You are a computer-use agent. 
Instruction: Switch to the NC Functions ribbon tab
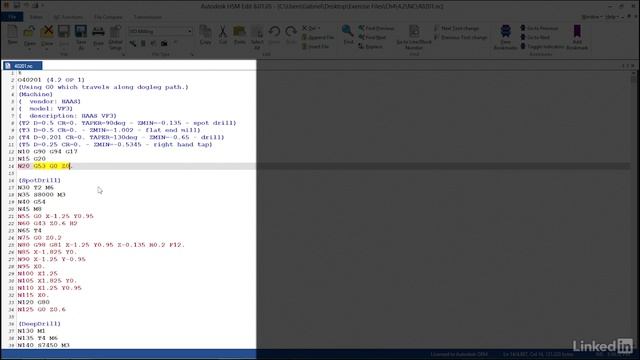[x=68, y=17]
